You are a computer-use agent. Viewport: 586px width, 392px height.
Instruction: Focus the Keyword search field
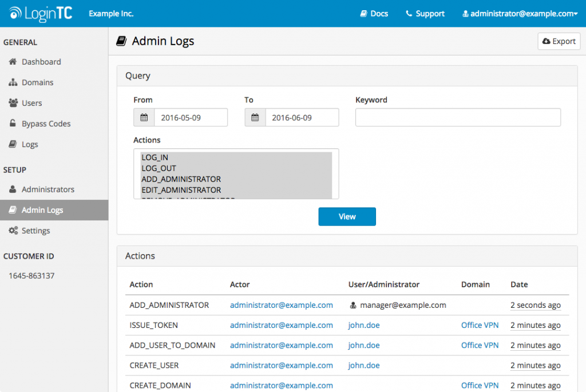point(458,117)
